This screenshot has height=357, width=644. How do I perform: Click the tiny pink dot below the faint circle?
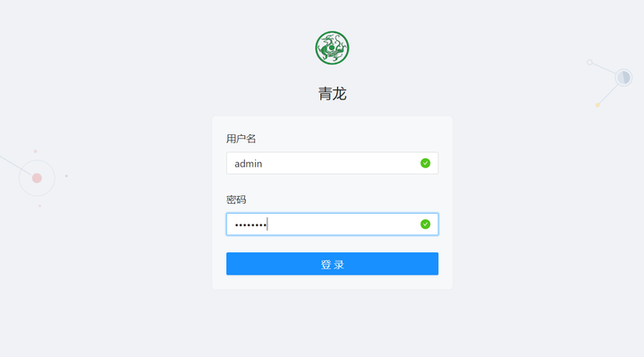point(39,206)
